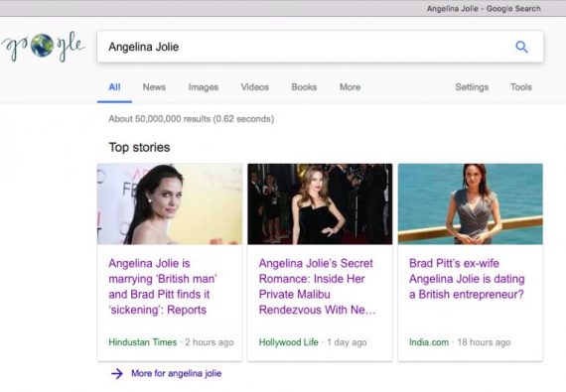Screen dimensions: 566x392
Task: Click the arrow beside More for angelina jolie
Action: pos(117,373)
